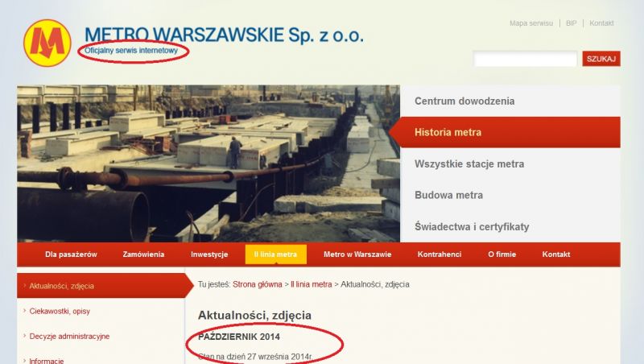Open Ciekawostki, opisy sidebar item
Screen dimensions: 644x364
[60, 311]
